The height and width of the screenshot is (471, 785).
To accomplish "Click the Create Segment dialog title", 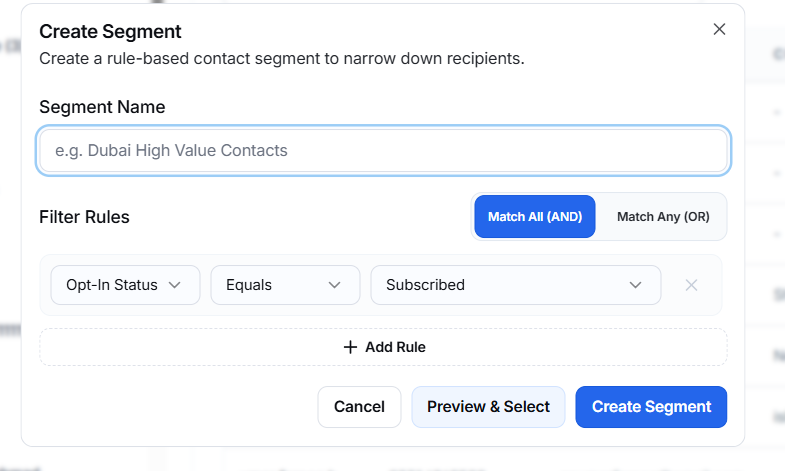I will 110,32.
